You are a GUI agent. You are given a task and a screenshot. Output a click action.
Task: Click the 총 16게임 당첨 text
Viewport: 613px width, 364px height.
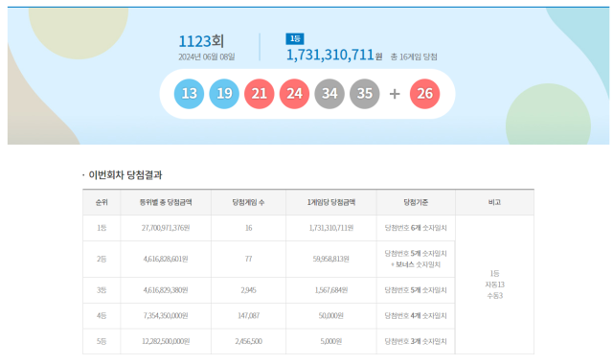(x=414, y=57)
